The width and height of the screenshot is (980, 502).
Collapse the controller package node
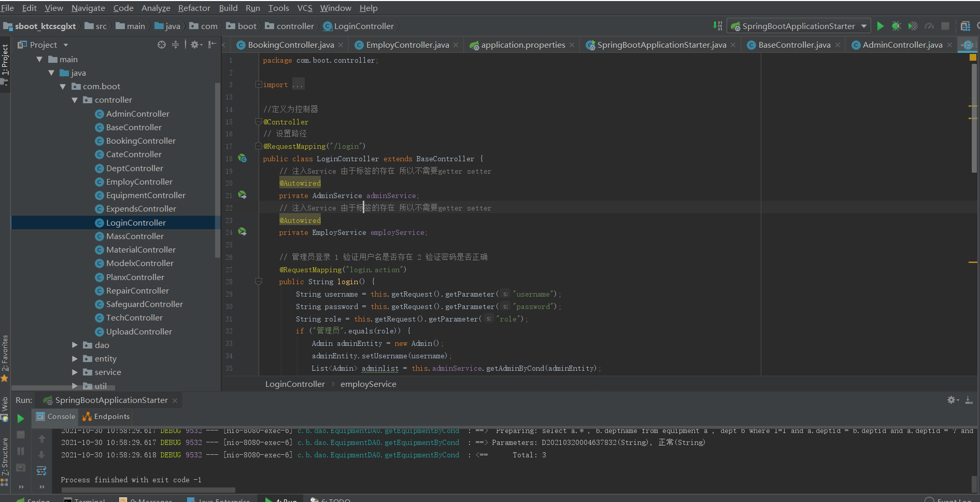tap(75, 100)
